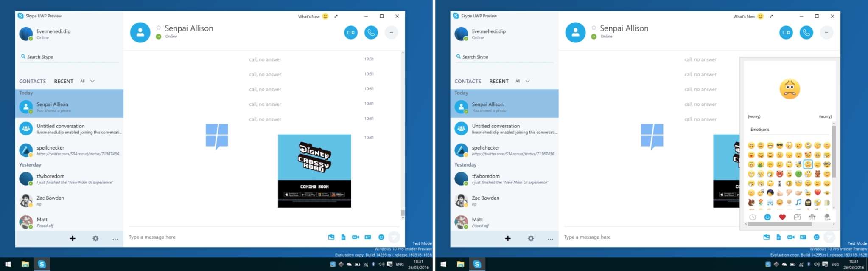The image size is (868, 271).
Task: Expand the All filter dropdown in left window
Action: click(x=87, y=81)
